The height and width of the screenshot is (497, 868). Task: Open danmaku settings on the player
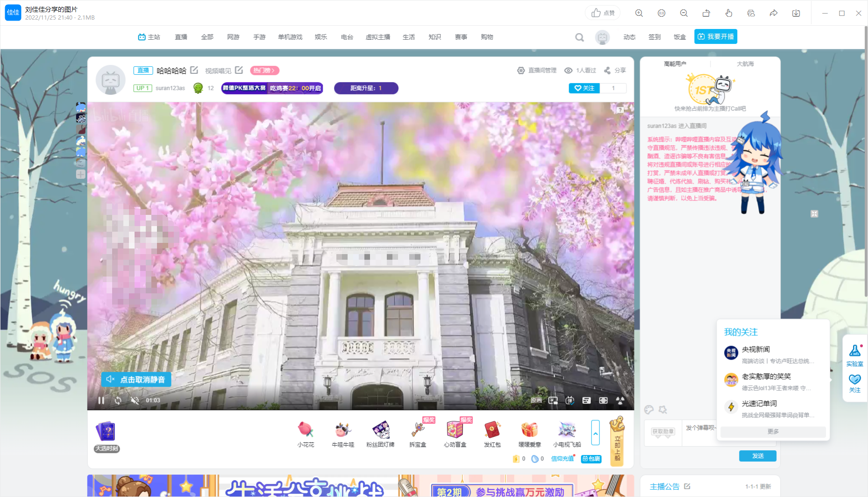pos(587,400)
